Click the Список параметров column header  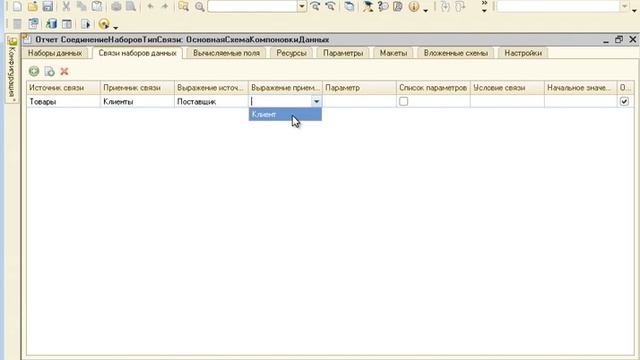[x=433, y=88]
